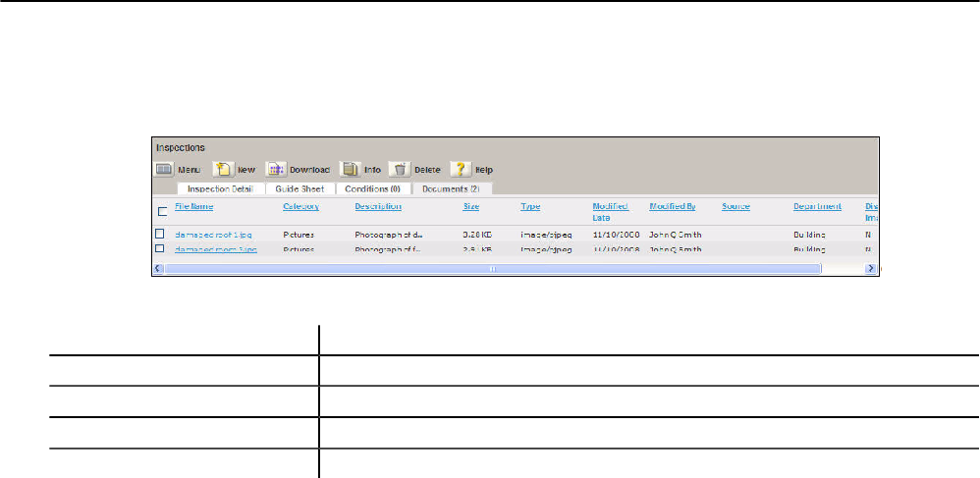This screenshot has width=980, height=478.
Task: Click the New document icon
Action: [x=223, y=170]
